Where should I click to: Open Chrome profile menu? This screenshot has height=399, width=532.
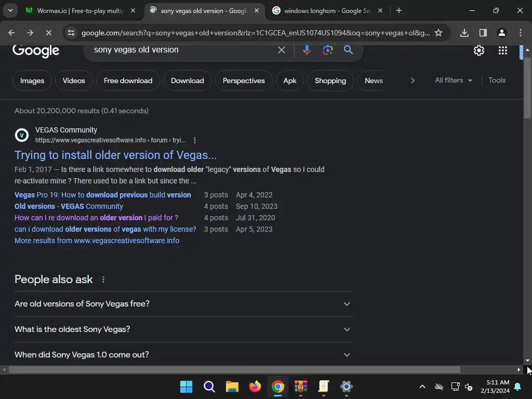pos(501,33)
